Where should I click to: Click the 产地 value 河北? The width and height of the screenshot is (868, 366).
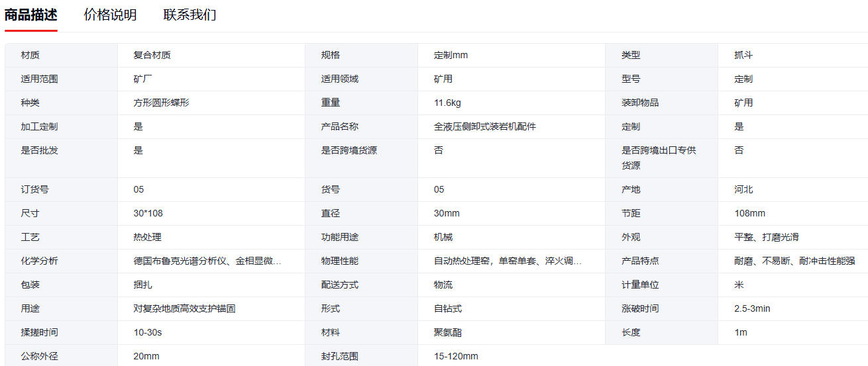[x=743, y=189]
